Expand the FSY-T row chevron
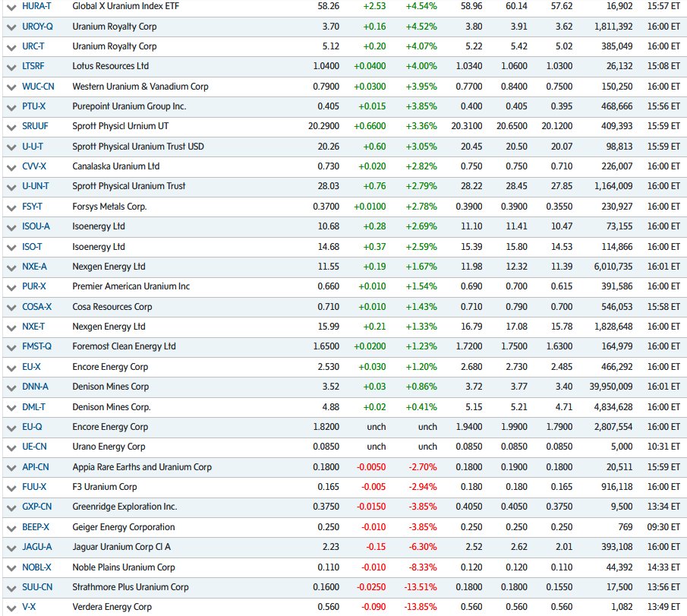This screenshot has height=616, width=687. coord(11,207)
